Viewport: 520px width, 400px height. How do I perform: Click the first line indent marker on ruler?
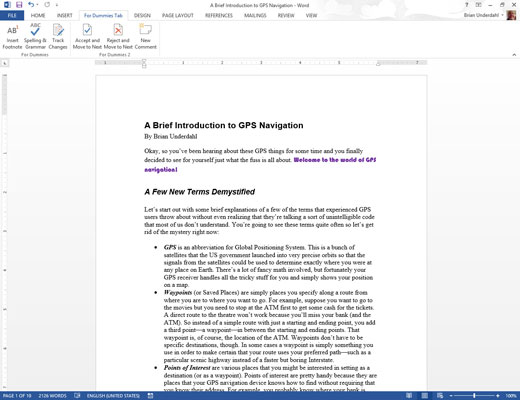(144, 61)
